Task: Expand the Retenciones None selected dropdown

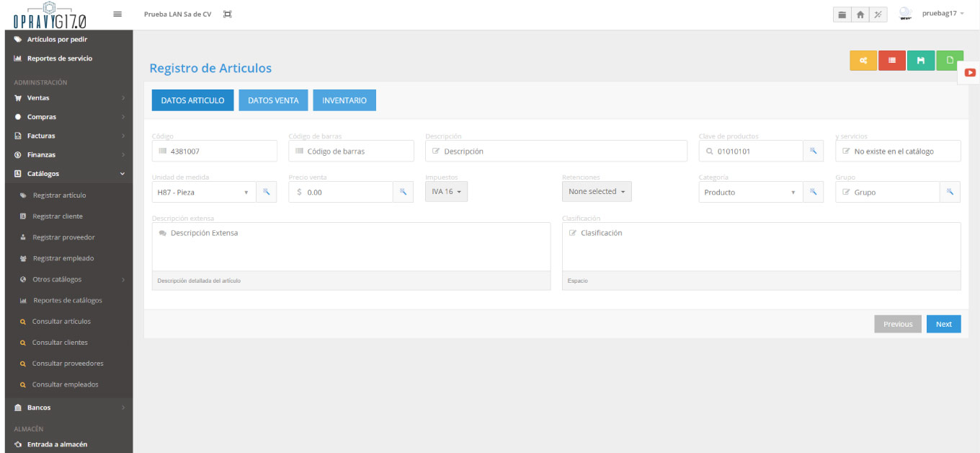Action: click(596, 191)
